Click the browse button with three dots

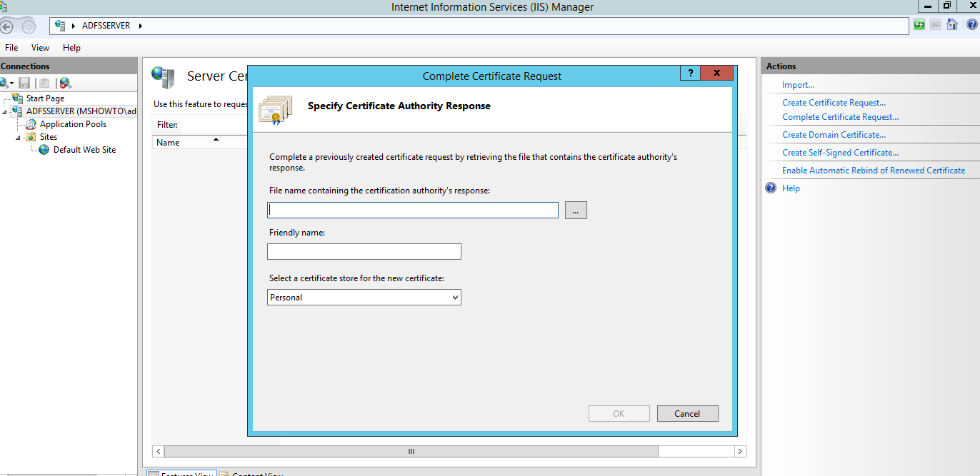pyautogui.click(x=576, y=210)
